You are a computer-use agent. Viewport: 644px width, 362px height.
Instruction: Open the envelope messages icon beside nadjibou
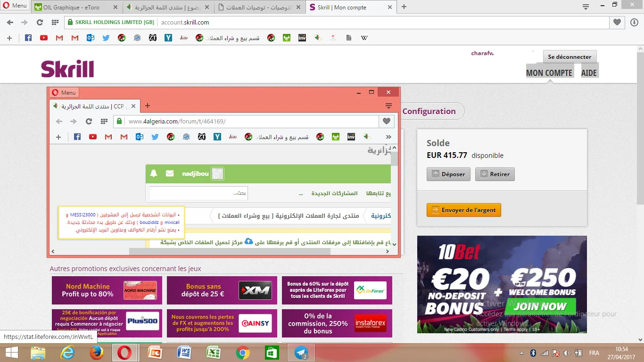(x=170, y=173)
